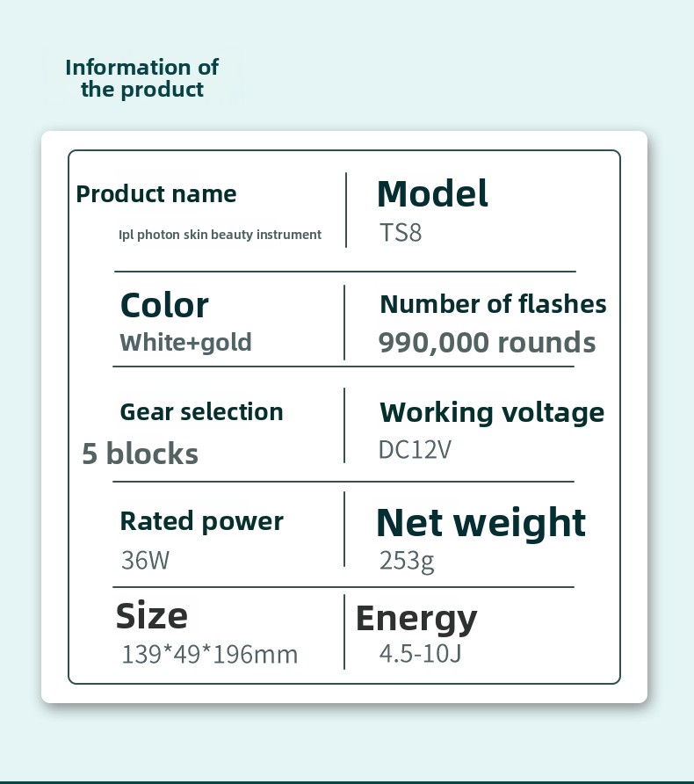Click the "Size" heading

pyautogui.click(x=151, y=615)
